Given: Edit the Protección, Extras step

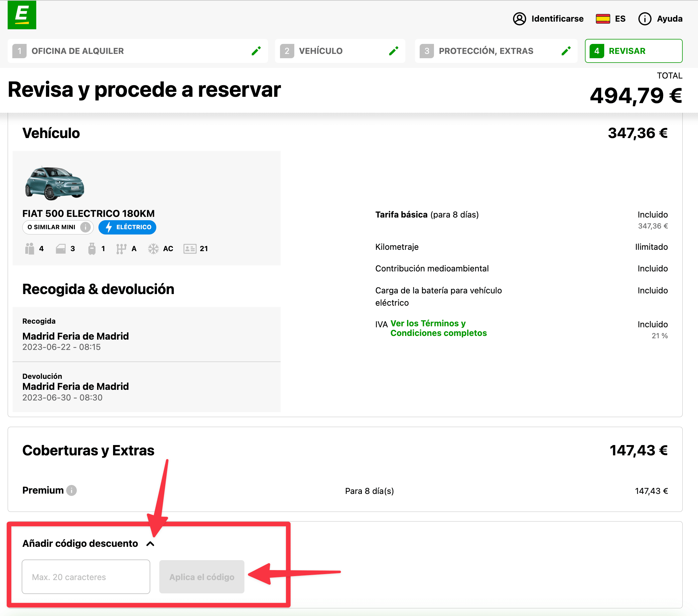Looking at the screenshot, I should coord(566,51).
